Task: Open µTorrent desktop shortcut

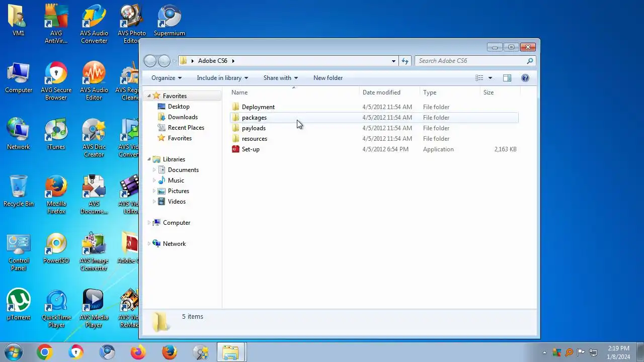Action: click(19, 305)
